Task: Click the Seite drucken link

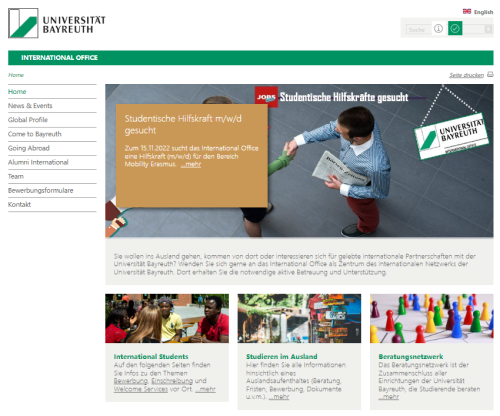Action: point(466,75)
